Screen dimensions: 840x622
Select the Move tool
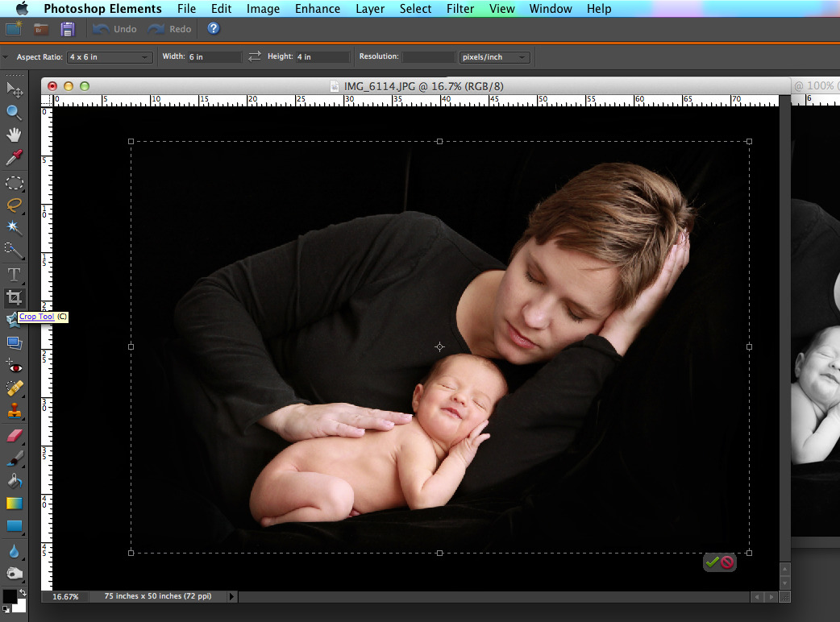click(x=14, y=89)
